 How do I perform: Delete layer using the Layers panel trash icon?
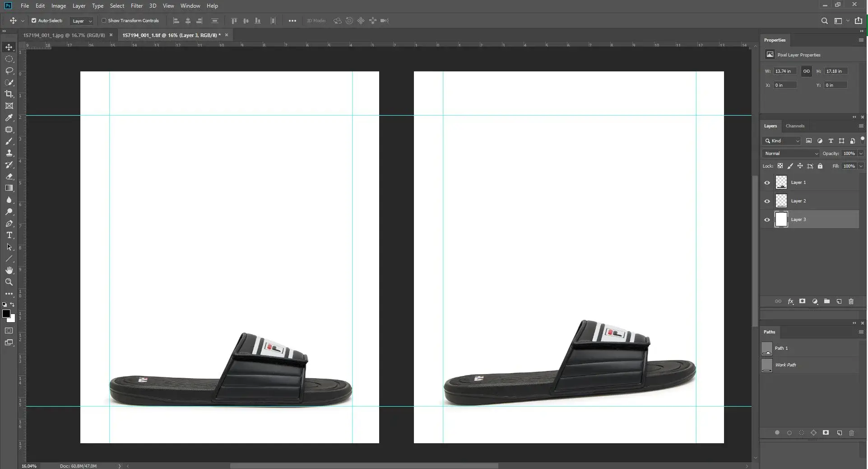pos(851,301)
